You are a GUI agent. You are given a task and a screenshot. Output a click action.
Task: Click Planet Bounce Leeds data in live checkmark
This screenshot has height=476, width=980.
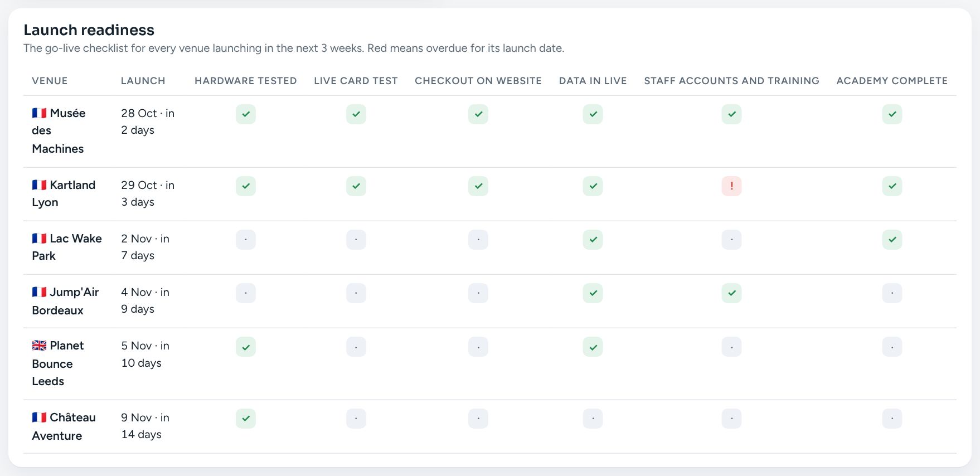(593, 347)
